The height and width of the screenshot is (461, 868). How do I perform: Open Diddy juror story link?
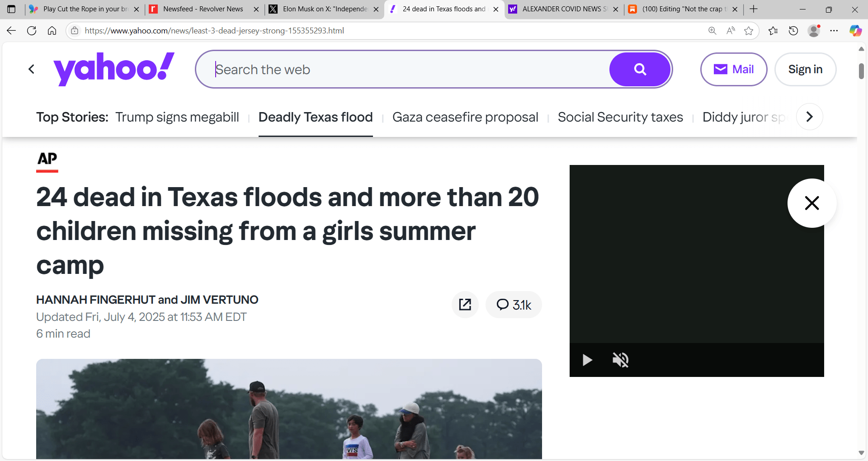744,117
